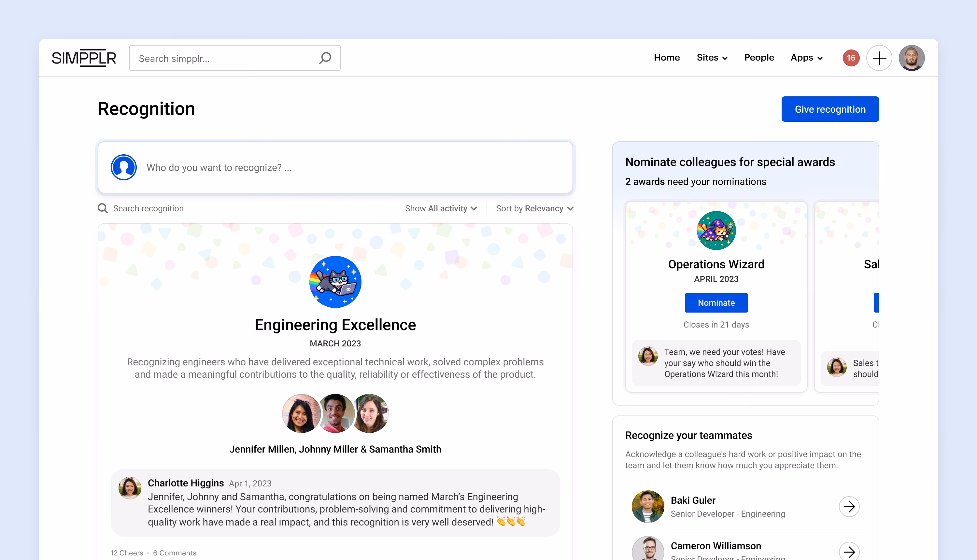
Task: Click Samantha Smith's award winner photo
Action: pos(370,413)
